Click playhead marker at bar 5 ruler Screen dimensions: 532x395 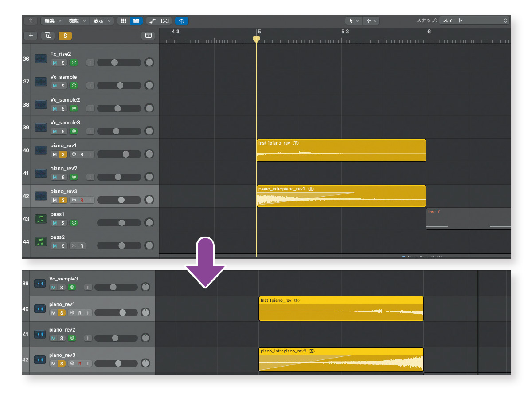256,39
